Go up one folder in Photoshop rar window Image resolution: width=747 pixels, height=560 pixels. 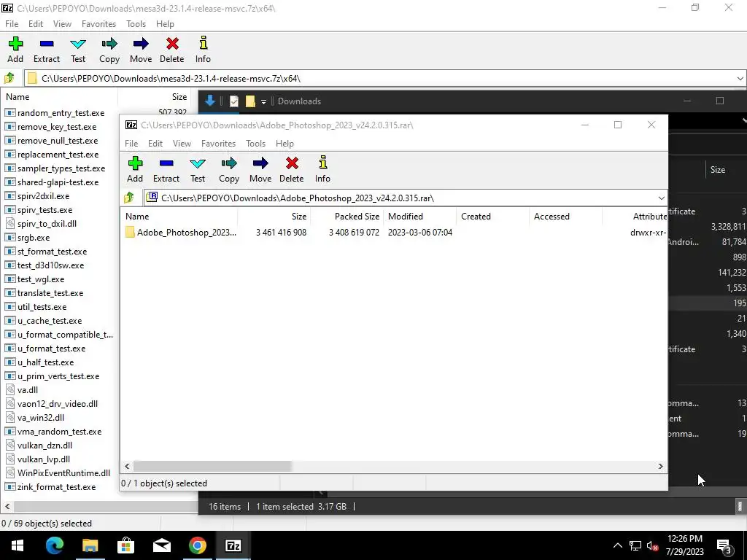128,198
